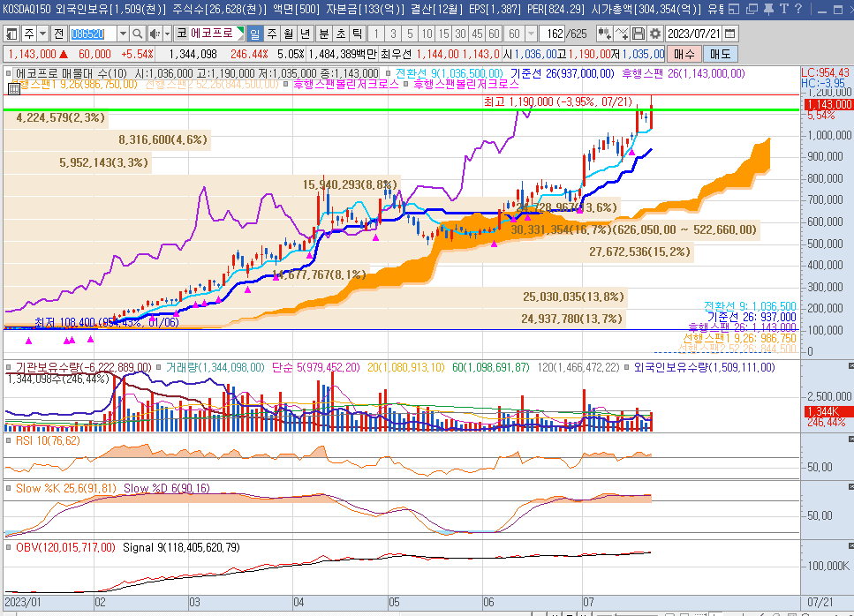Open the stock code history dropdown
This screenshot has height=616, width=854.
point(123,34)
